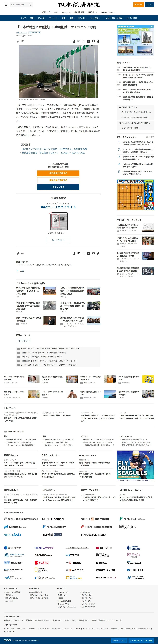Click the print icon below the article body

click(x=74, y=253)
